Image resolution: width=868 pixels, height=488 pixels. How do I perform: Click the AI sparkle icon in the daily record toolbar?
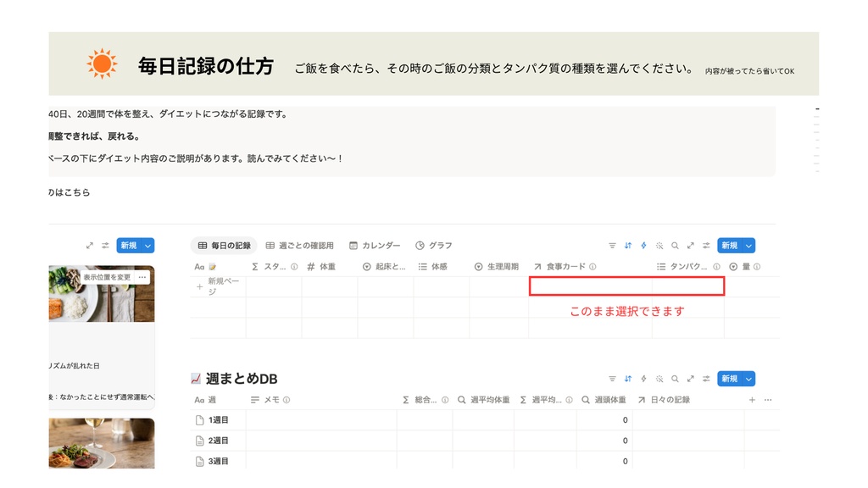click(x=659, y=246)
